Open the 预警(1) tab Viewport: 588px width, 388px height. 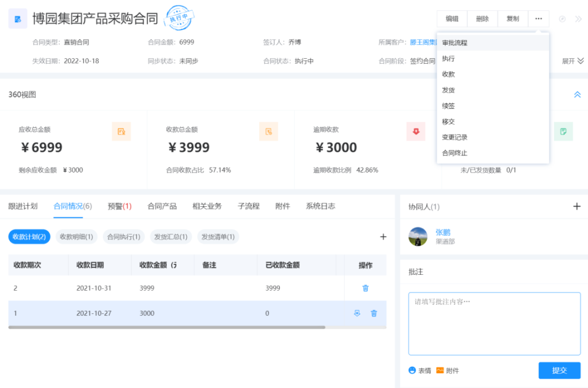pos(119,206)
